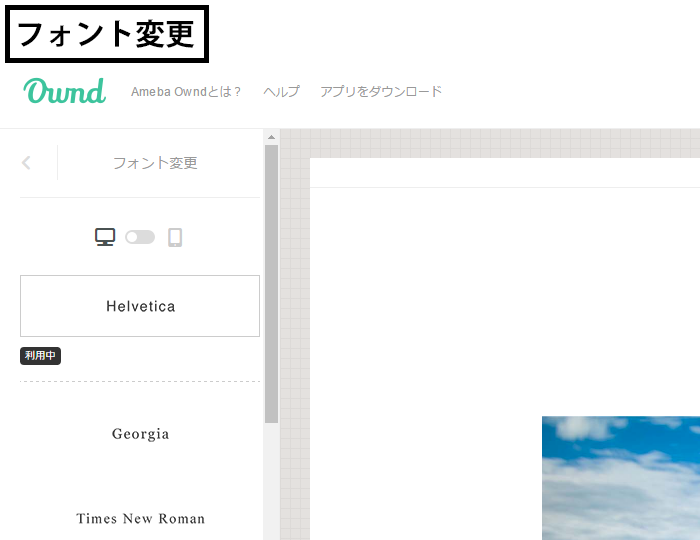Click the 利用中 badge under Helvetica
The width and height of the screenshot is (700, 540).
[40, 356]
